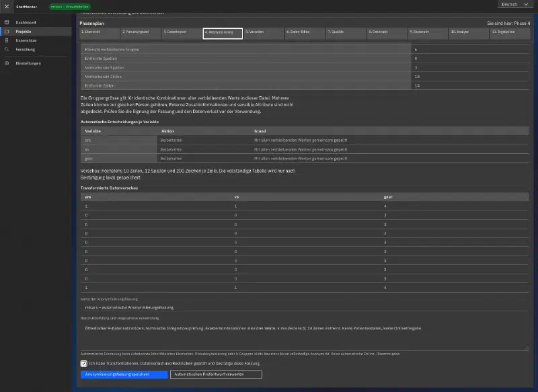
Task: Select the 'Entfernte Zeilen' row label
Action: [x=100, y=86]
